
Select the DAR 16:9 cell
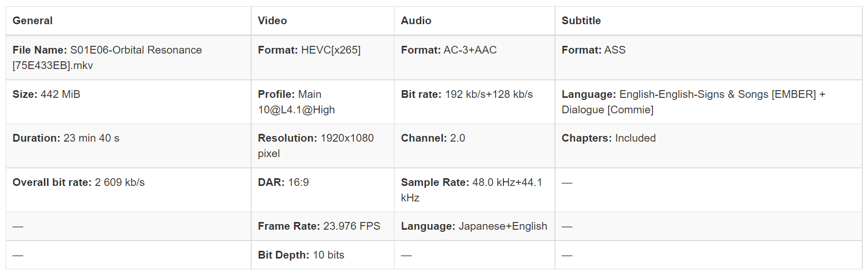(284, 182)
